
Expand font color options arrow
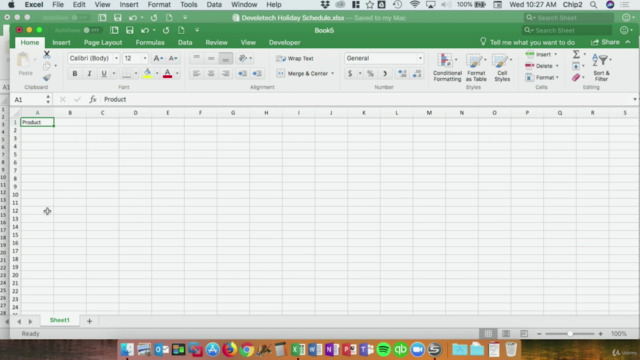click(177, 73)
